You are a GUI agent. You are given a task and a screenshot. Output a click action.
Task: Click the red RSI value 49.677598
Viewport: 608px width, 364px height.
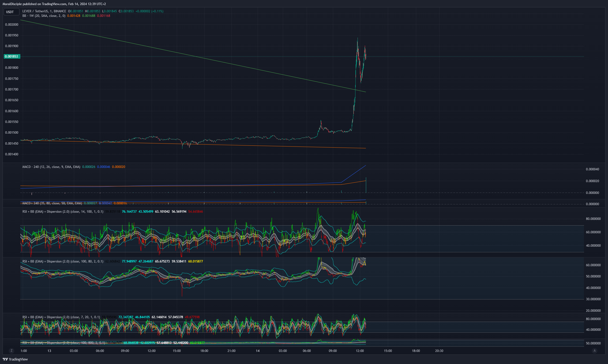(192, 317)
